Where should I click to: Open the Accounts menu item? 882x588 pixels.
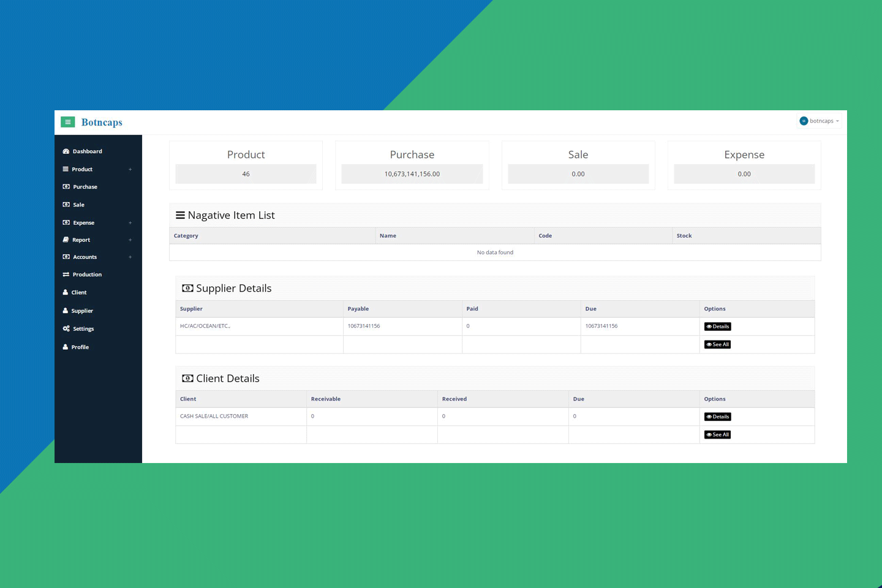85,257
